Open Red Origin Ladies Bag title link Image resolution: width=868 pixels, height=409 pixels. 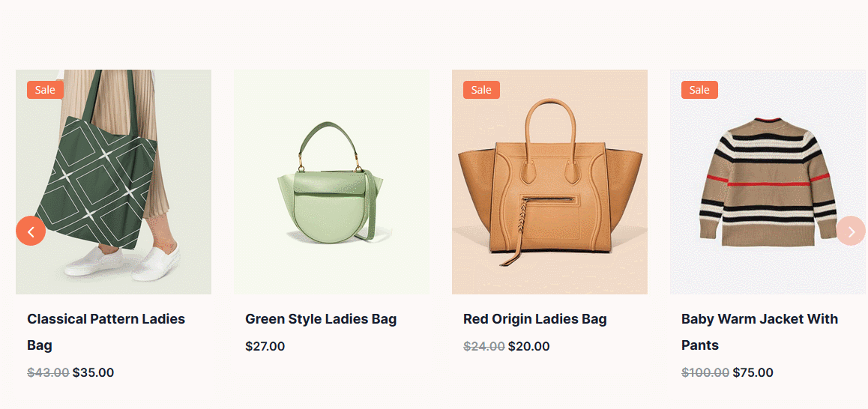534,319
